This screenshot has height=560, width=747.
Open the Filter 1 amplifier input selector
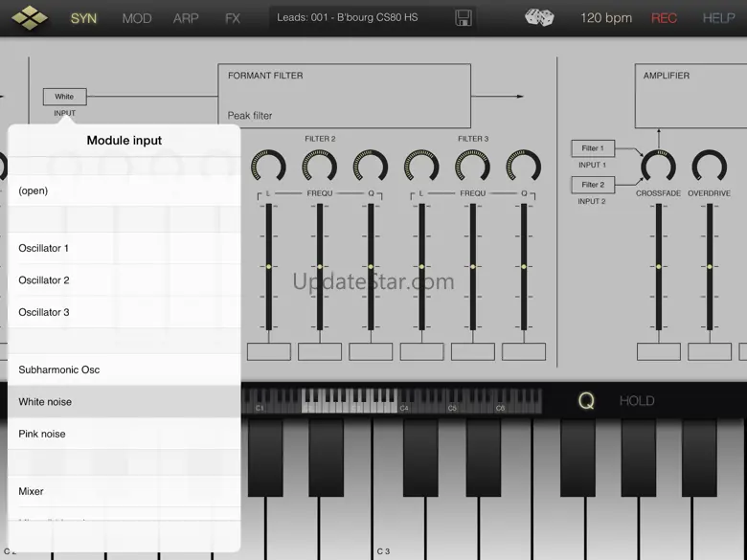click(593, 148)
